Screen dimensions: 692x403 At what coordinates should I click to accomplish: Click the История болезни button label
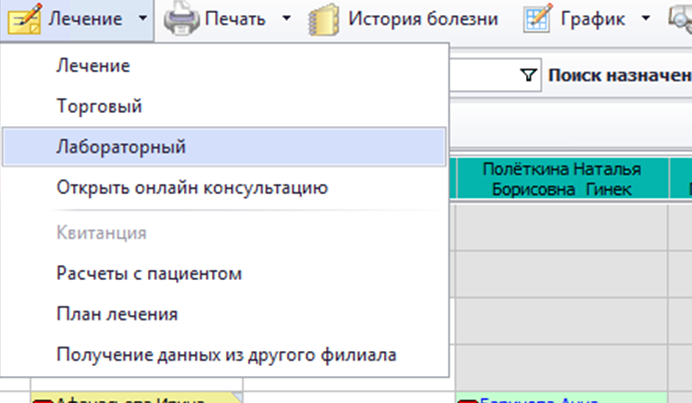423,18
